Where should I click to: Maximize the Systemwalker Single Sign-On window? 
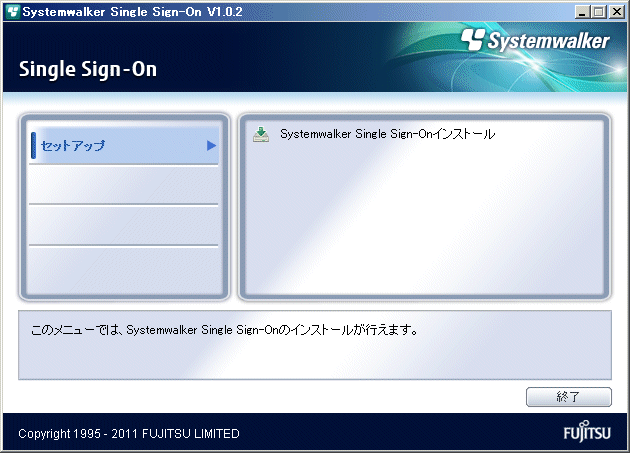pyautogui.click(x=598, y=12)
